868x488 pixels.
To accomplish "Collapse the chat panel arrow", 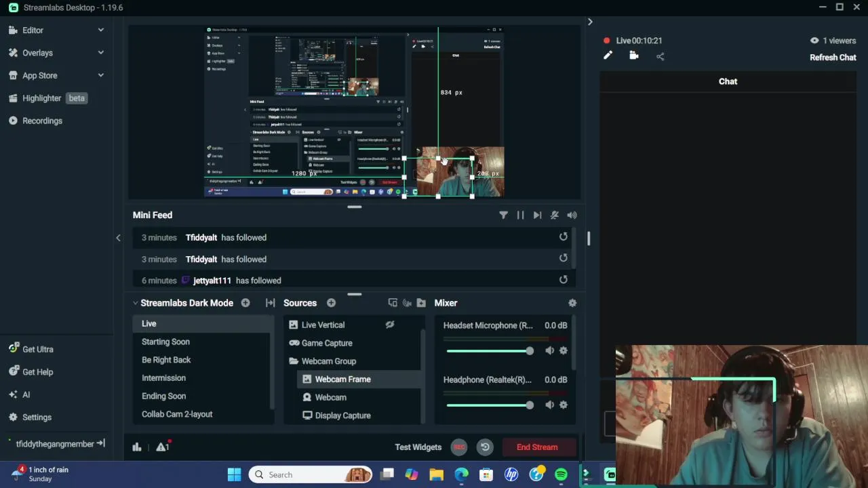I will [590, 22].
